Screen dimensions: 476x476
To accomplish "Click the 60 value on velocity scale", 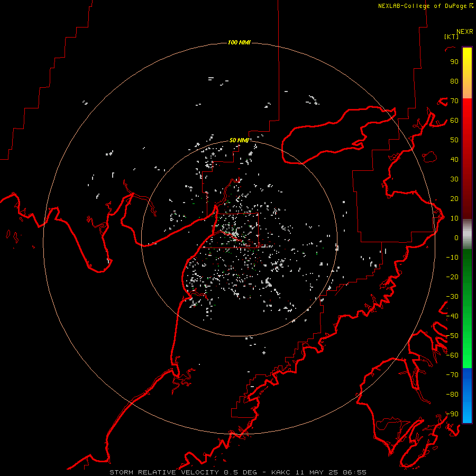I will [x=454, y=120].
